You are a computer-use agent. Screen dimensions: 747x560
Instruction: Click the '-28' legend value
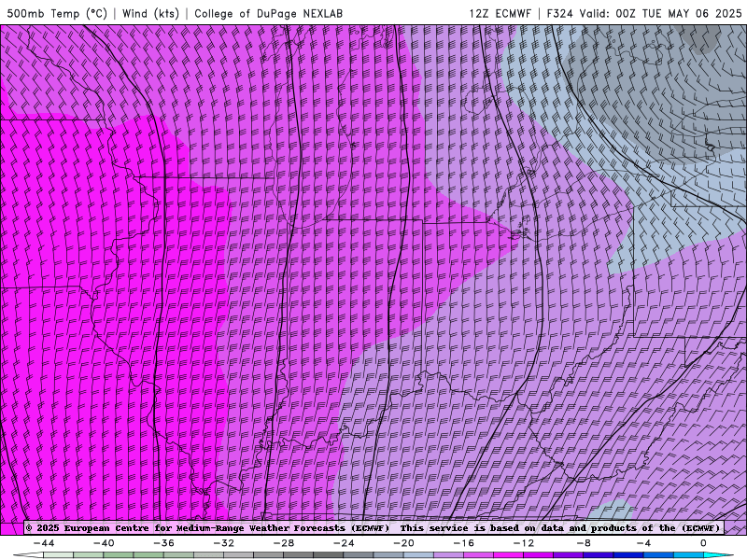click(284, 543)
